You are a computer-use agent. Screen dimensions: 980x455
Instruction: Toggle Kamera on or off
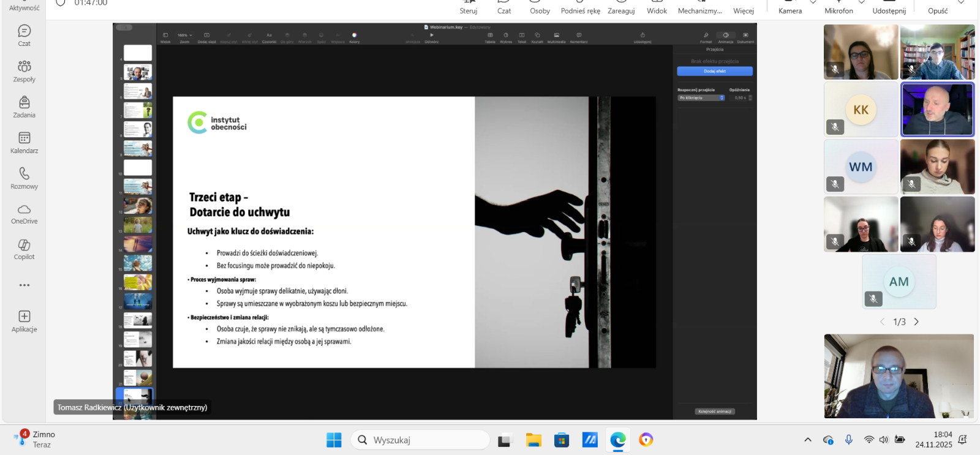[x=790, y=7]
